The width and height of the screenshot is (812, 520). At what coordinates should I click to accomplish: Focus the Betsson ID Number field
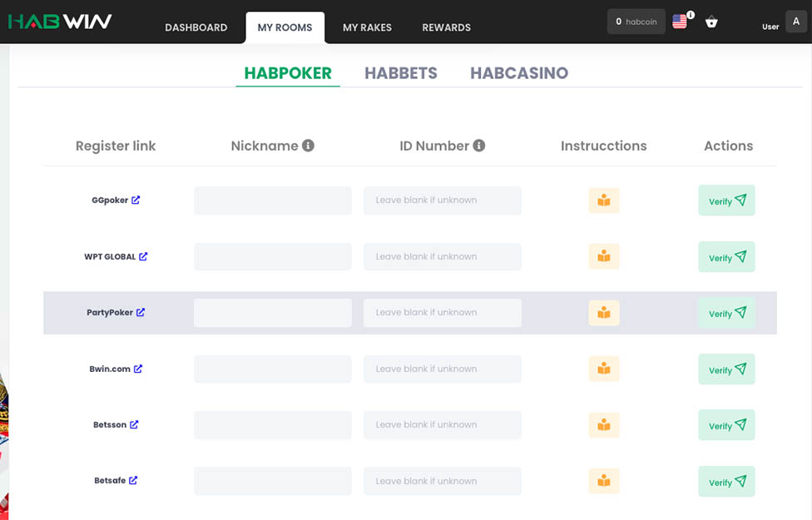(x=443, y=425)
